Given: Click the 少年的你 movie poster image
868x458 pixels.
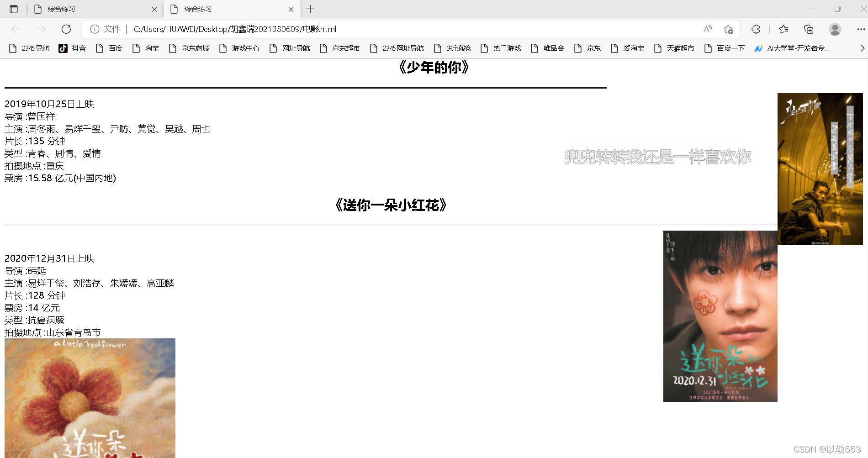Looking at the screenshot, I should 820,169.
